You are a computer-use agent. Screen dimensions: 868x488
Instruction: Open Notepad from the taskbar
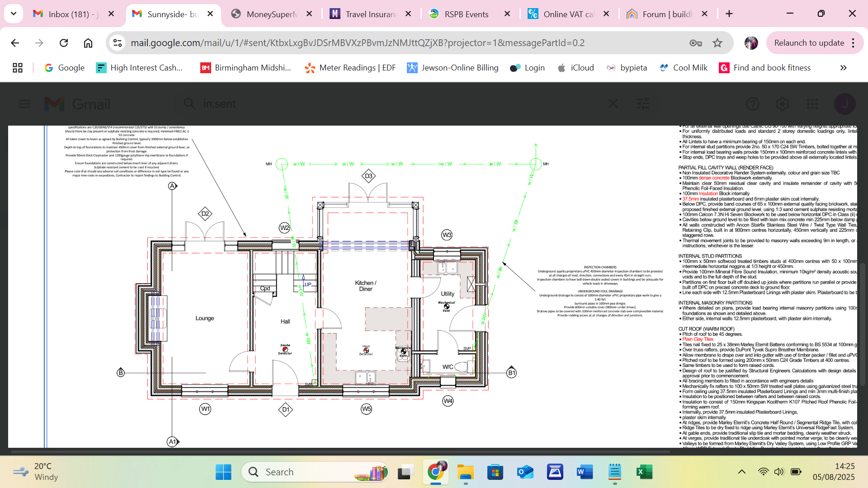click(x=615, y=472)
